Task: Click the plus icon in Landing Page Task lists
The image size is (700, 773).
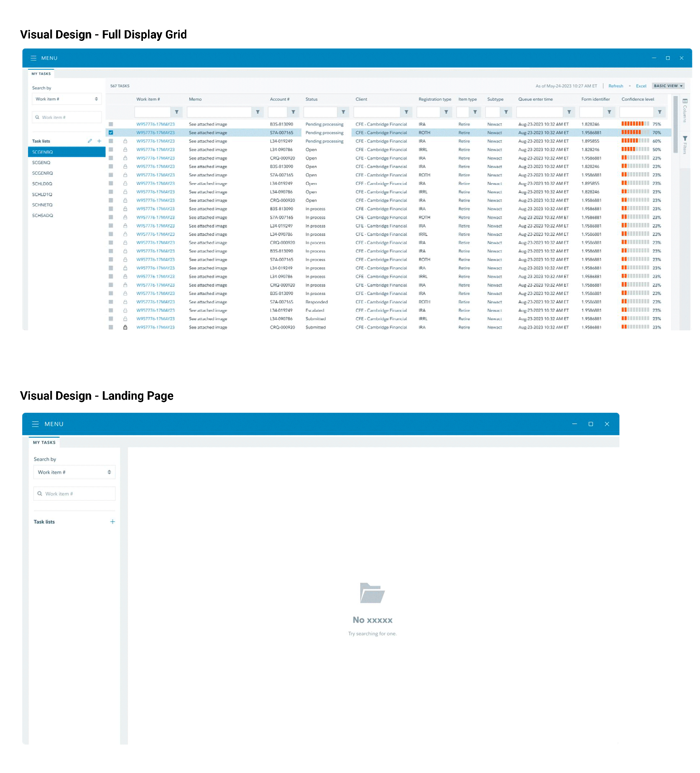Action: tap(113, 522)
